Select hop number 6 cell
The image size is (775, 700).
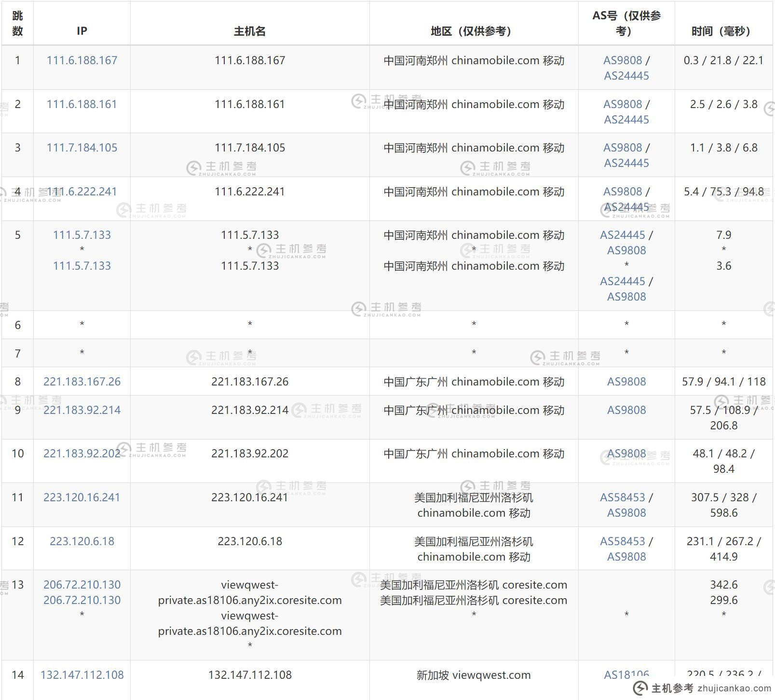[17, 325]
